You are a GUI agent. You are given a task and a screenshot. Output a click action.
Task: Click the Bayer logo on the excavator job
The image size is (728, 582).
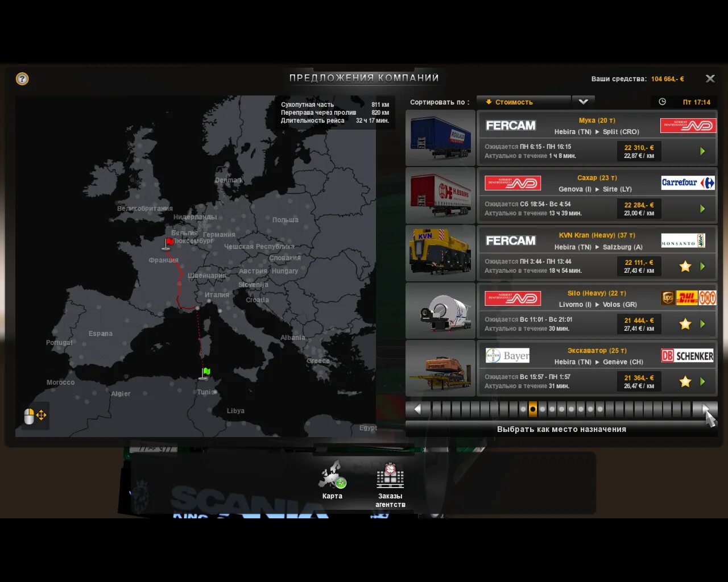(506, 355)
